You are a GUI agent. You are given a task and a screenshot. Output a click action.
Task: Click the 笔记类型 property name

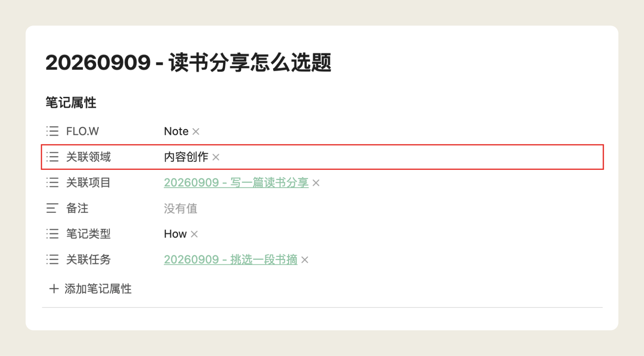88,234
